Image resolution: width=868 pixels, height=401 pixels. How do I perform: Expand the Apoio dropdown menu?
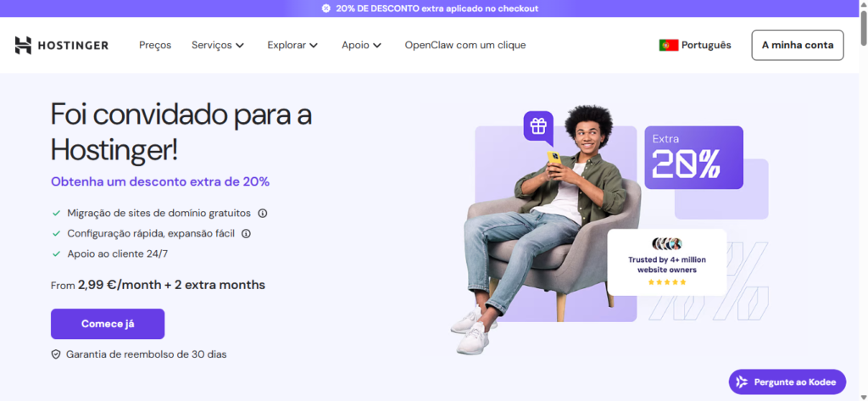[361, 46]
